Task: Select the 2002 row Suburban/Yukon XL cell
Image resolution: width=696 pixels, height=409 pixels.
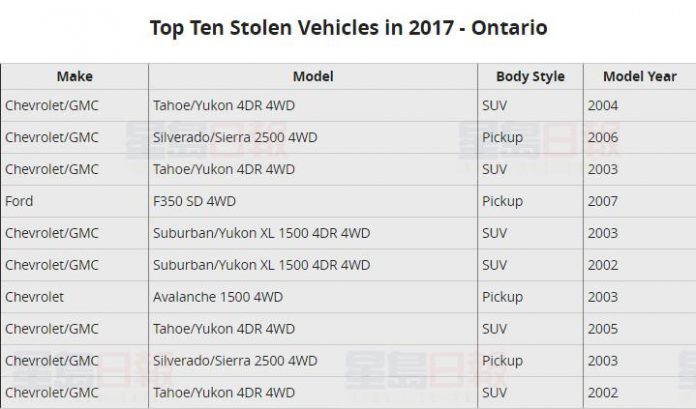Action: pyautogui.click(x=313, y=265)
